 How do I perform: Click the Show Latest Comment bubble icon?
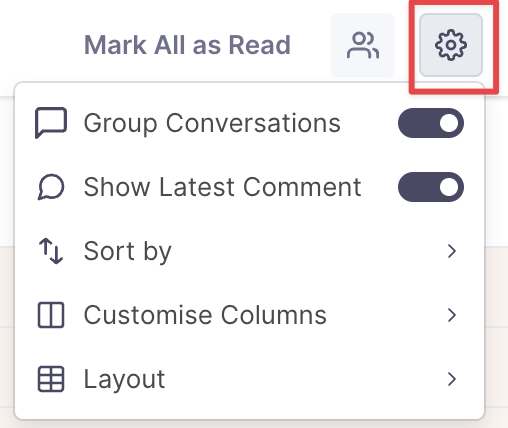click(x=51, y=187)
